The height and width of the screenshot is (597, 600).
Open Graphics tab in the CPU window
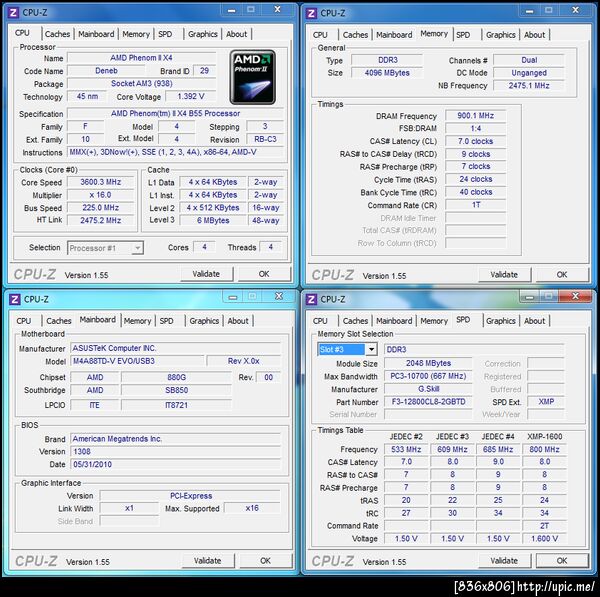(x=202, y=34)
